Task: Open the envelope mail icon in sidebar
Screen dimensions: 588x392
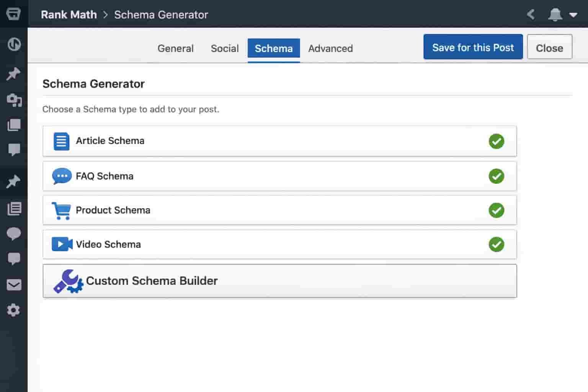Action: pyautogui.click(x=14, y=285)
